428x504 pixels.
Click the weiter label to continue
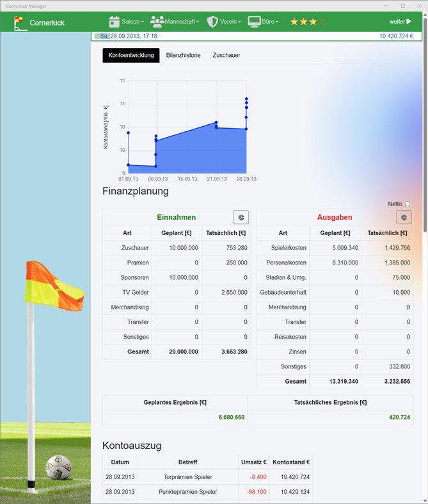tap(397, 22)
